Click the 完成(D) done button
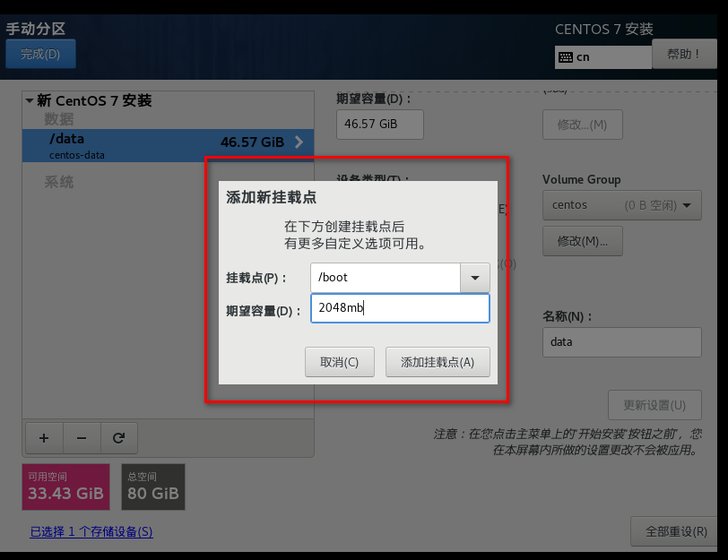 click(40, 54)
